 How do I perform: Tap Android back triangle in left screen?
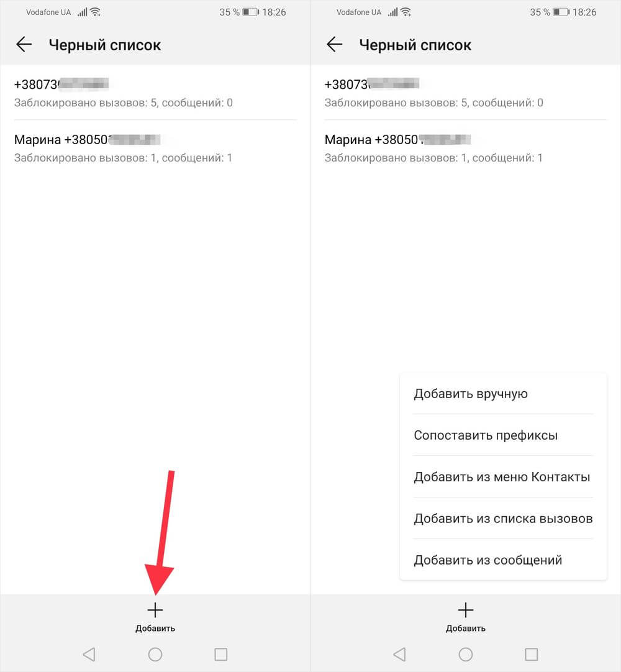[89, 655]
